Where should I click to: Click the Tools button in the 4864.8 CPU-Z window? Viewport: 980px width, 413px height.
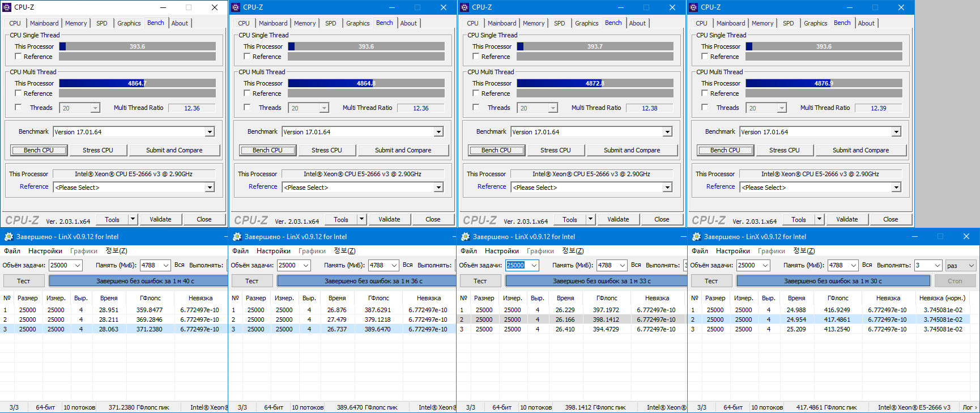coord(341,219)
